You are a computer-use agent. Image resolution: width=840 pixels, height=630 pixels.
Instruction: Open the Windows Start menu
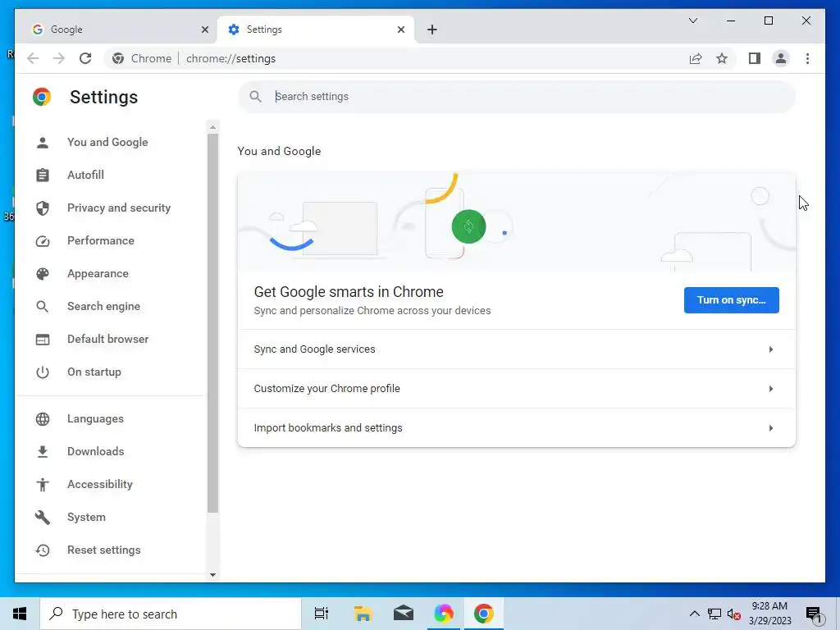(x=20, y=614)
